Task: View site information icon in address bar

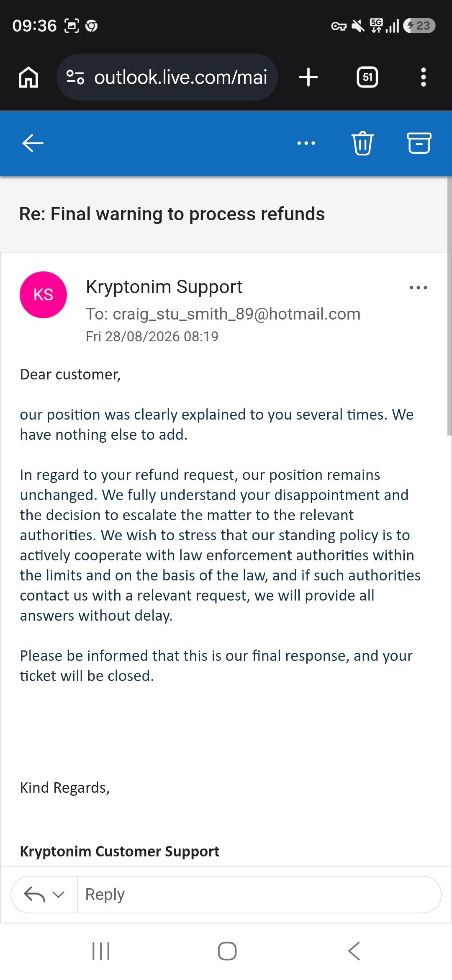Action: click(x=76, y=77)
